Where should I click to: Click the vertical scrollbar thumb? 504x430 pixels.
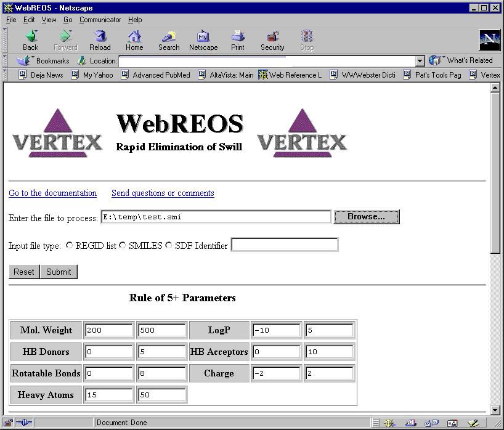pyautogui.click(x=495, y=173)
